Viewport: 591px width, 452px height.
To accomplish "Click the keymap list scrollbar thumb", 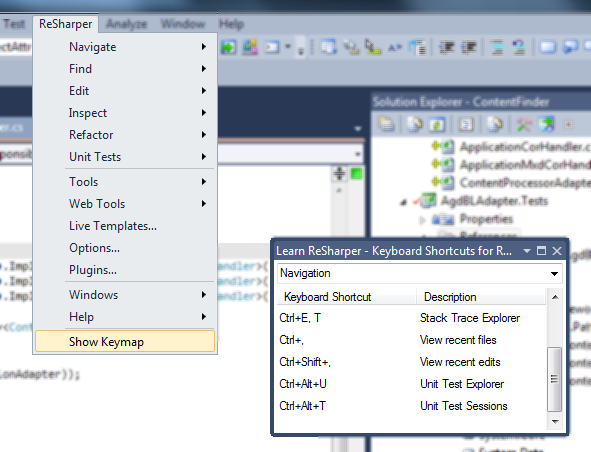I will click(x=554, y=379).
